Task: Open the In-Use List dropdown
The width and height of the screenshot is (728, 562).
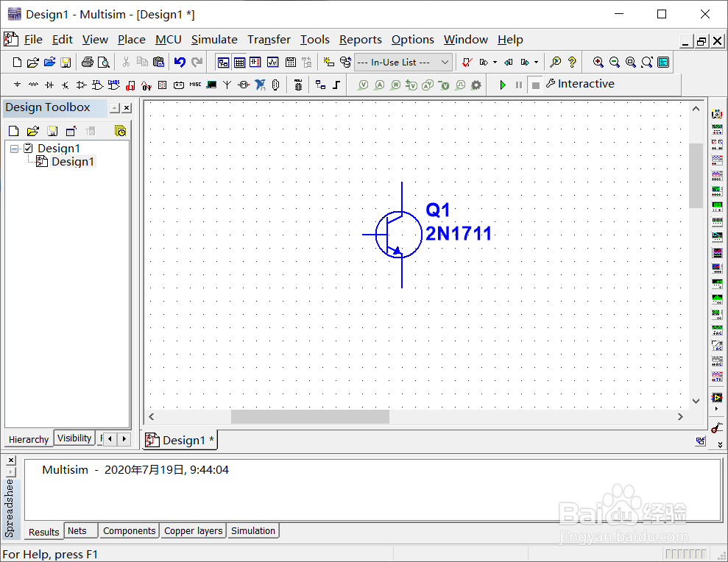Action: pyautogui.click(x=403, y=63)
